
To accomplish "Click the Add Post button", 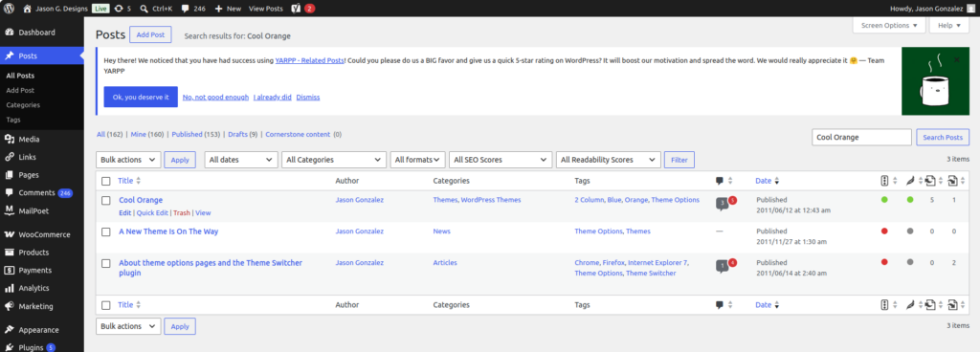I will tap(150, 35).
